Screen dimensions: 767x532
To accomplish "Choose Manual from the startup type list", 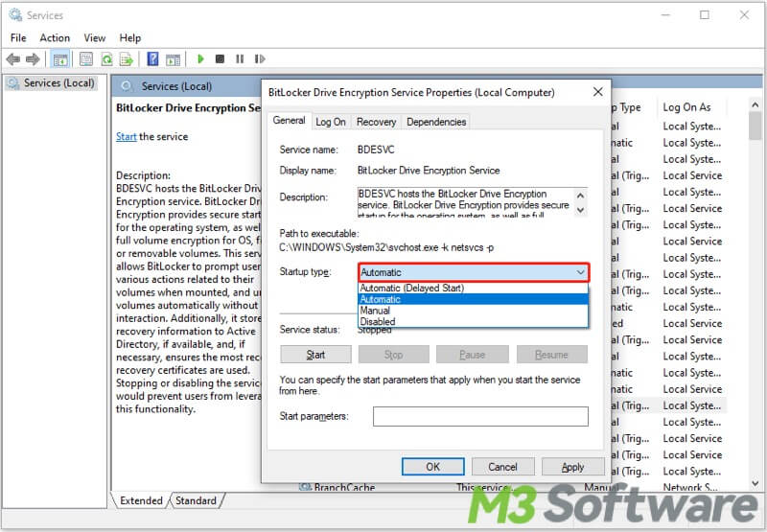I will 474,311.
